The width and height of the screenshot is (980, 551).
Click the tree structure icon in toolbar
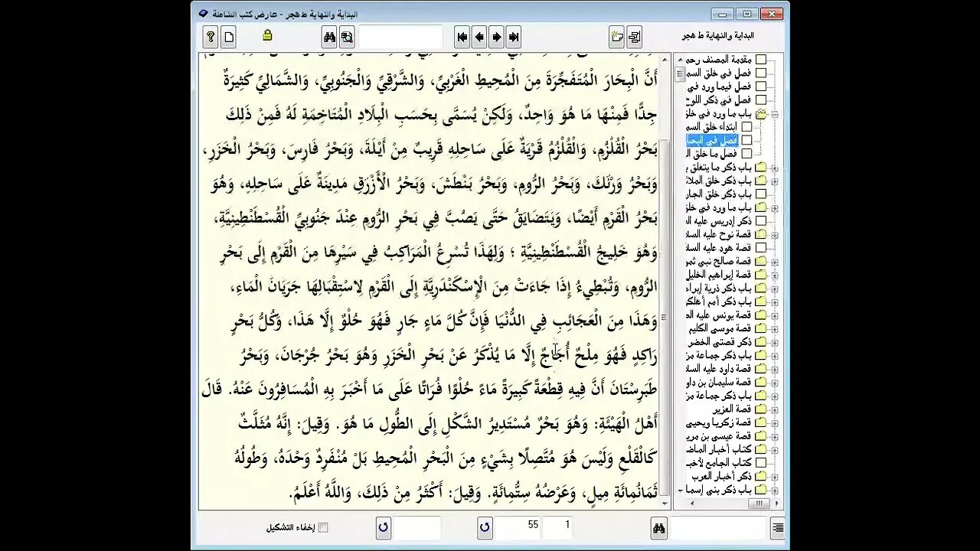pyautogui.click(x=634, y=37)
